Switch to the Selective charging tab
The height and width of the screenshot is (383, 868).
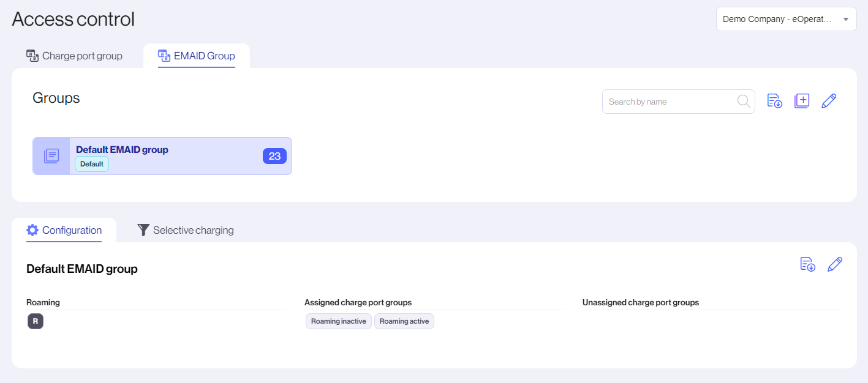click(x=186, y=230)
